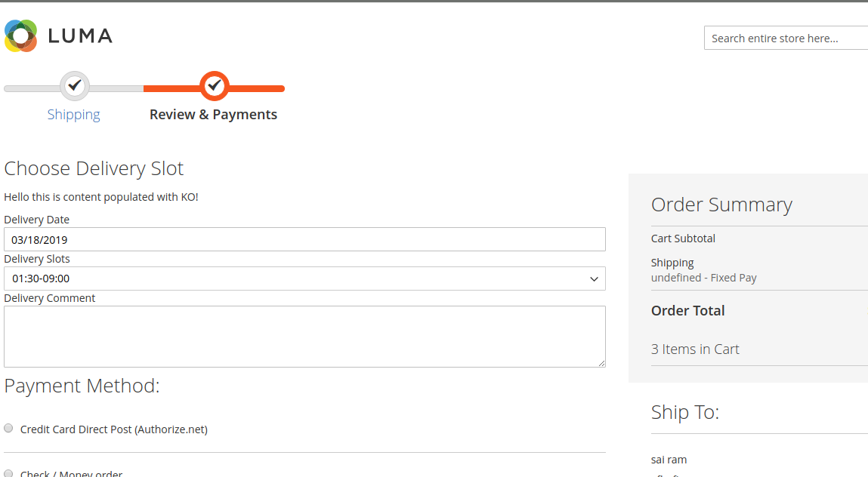
Task: Click the Luma colorful logo icon
Action: [x=20, y=36]
